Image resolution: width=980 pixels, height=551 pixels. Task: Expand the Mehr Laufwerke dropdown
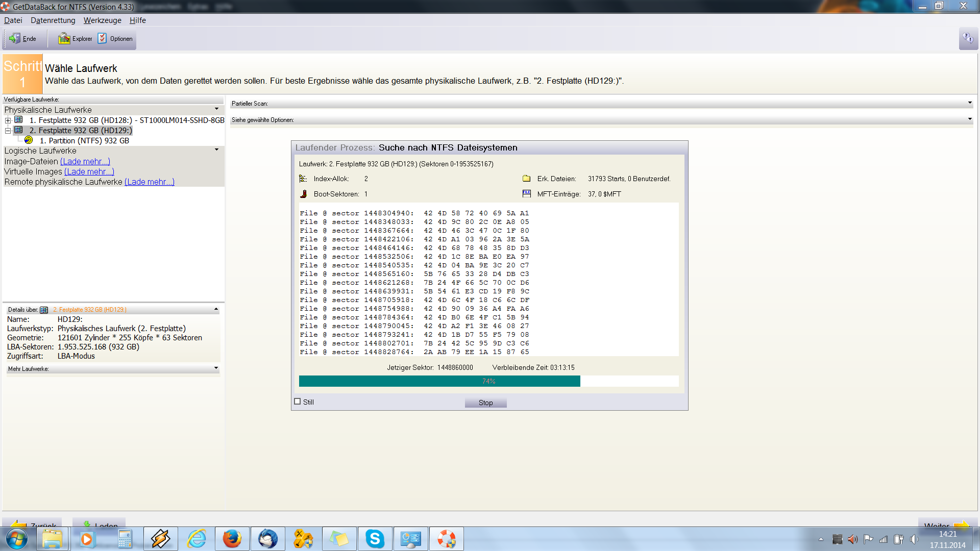click(x=216, y=368)
